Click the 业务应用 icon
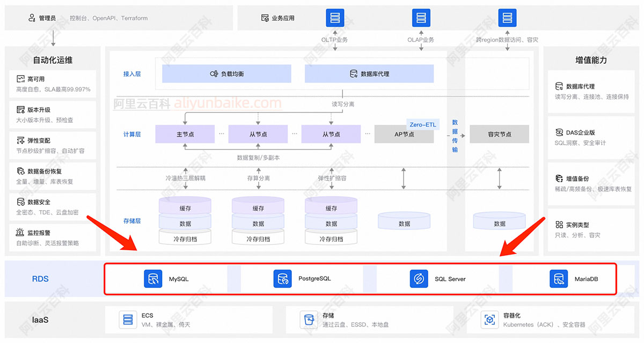Viewport: 644px width, 343px height. [x=265, y=18]
